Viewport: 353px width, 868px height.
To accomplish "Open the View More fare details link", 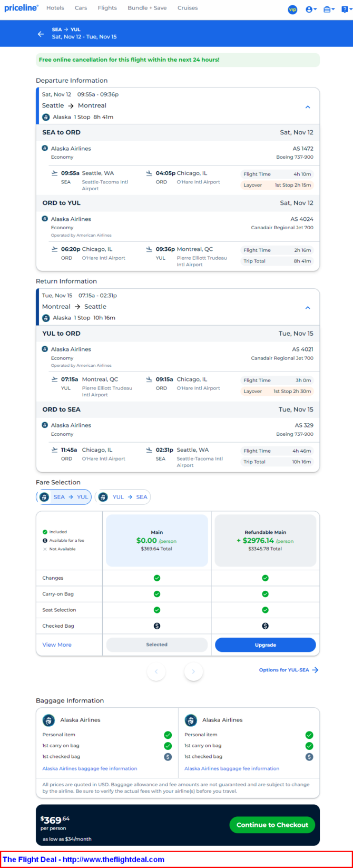I will tap(57, 645).
